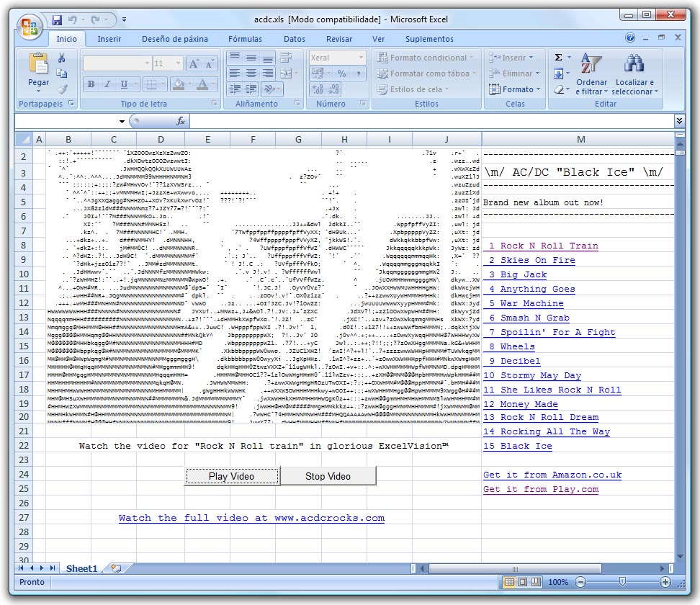Click the decrease decimal icon
Screen dimensions: 700x605
(x=333, y=89)
